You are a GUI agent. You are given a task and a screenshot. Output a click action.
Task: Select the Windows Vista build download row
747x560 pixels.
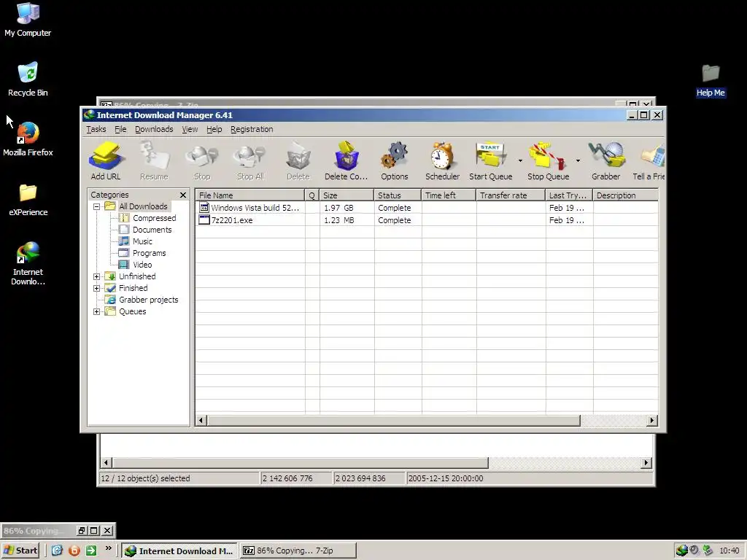427,208
